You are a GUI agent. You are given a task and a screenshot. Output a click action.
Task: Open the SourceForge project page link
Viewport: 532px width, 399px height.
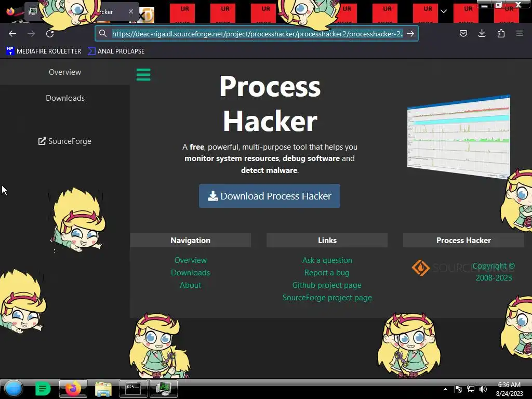tap(327, 298)
